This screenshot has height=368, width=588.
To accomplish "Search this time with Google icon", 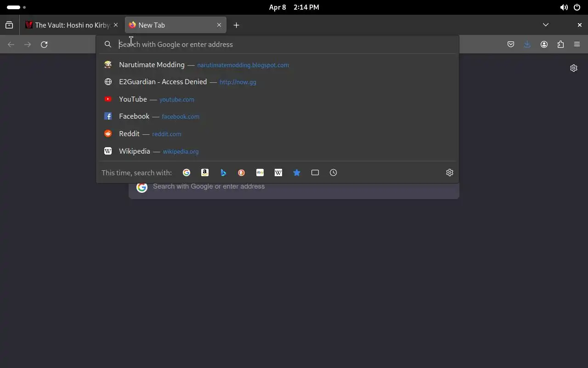I will click(x=187, y=172).
